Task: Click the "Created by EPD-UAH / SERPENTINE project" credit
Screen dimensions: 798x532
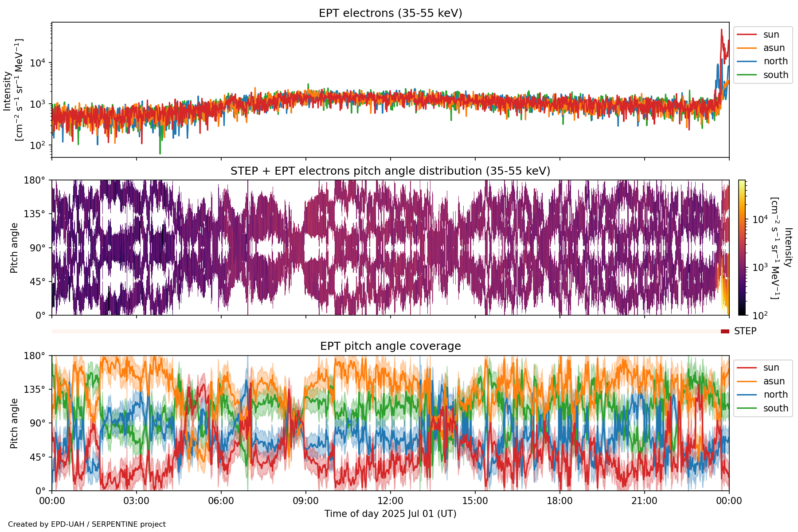Action: [87, 524]
